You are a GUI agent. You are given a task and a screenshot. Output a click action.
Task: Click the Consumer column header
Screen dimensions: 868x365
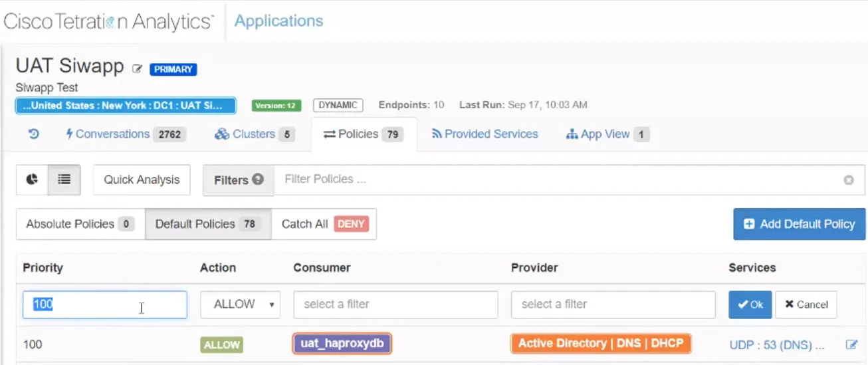pos(322,268)
